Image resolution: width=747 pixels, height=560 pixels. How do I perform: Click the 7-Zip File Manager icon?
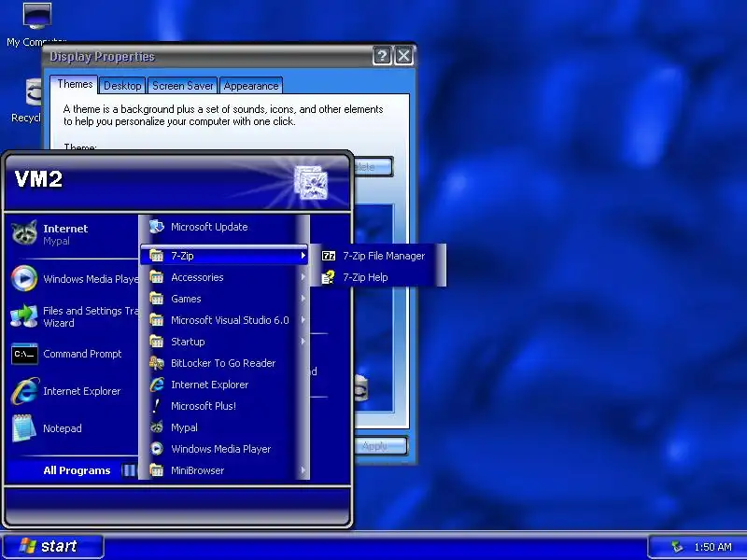pyautogui.click(x=329, y=256)
